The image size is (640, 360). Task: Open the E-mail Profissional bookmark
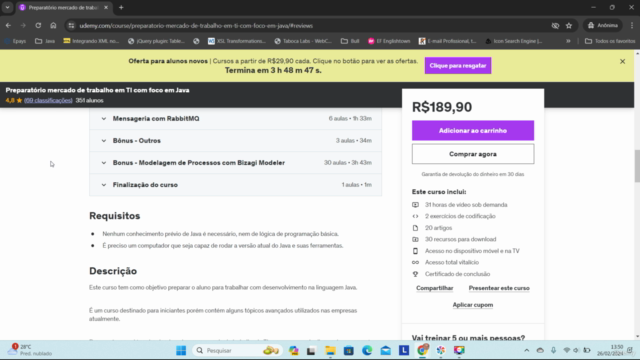[448, 41]
